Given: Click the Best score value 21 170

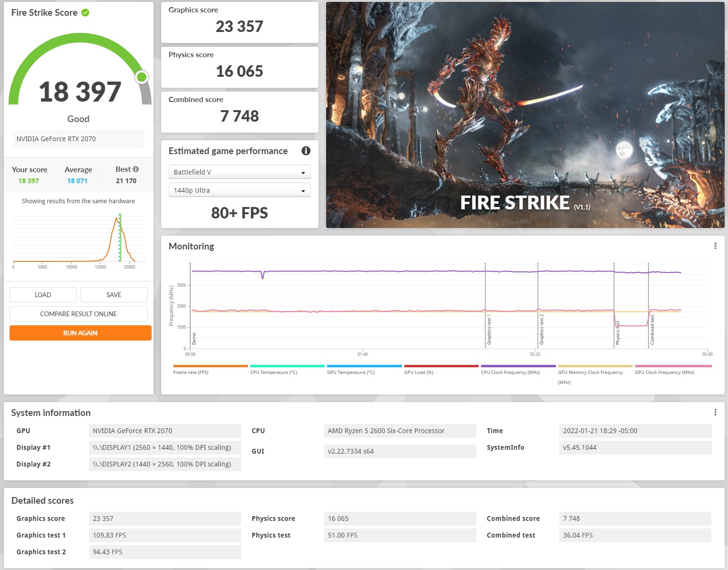Looking at the screenshot, I should tap(126, 181).
